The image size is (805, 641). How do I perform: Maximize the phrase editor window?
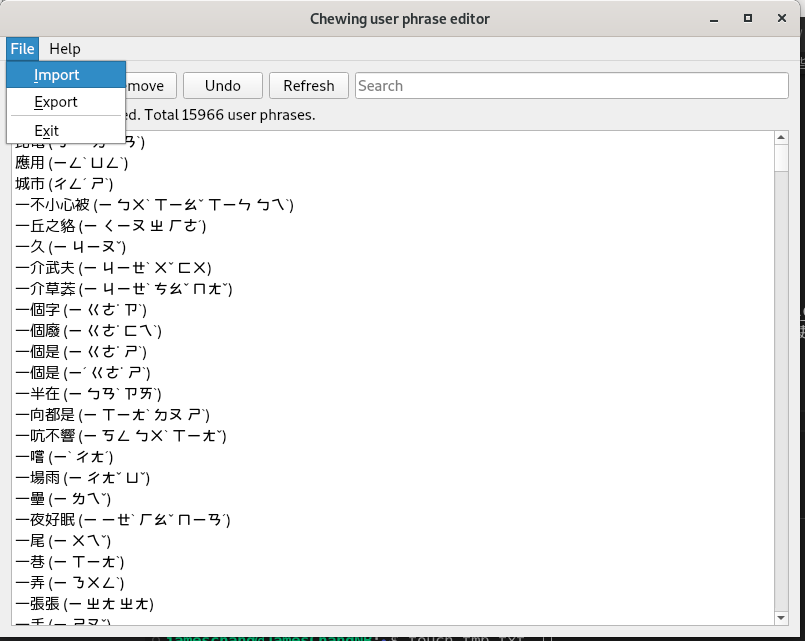coord(748,18)
